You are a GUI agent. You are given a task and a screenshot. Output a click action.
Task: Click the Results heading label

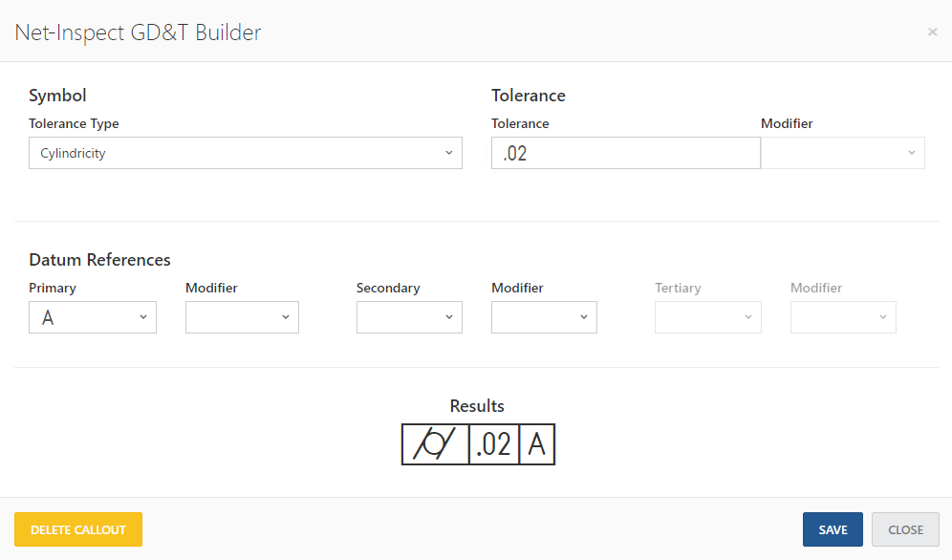[477, 406]
